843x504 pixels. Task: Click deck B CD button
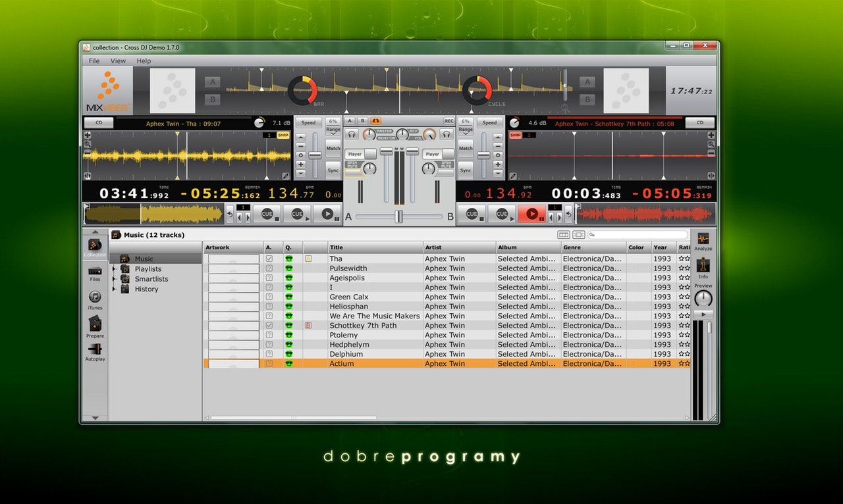(700, 123)
